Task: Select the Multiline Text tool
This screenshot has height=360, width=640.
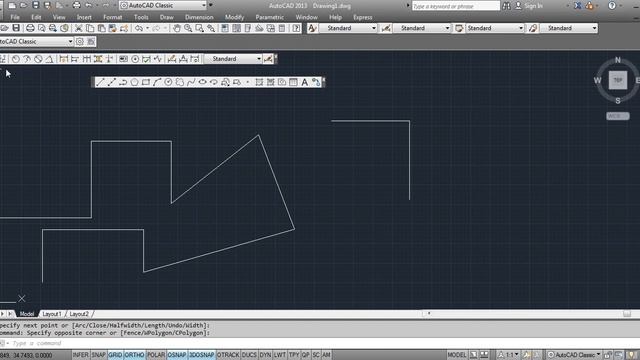Action: [304, 82]
